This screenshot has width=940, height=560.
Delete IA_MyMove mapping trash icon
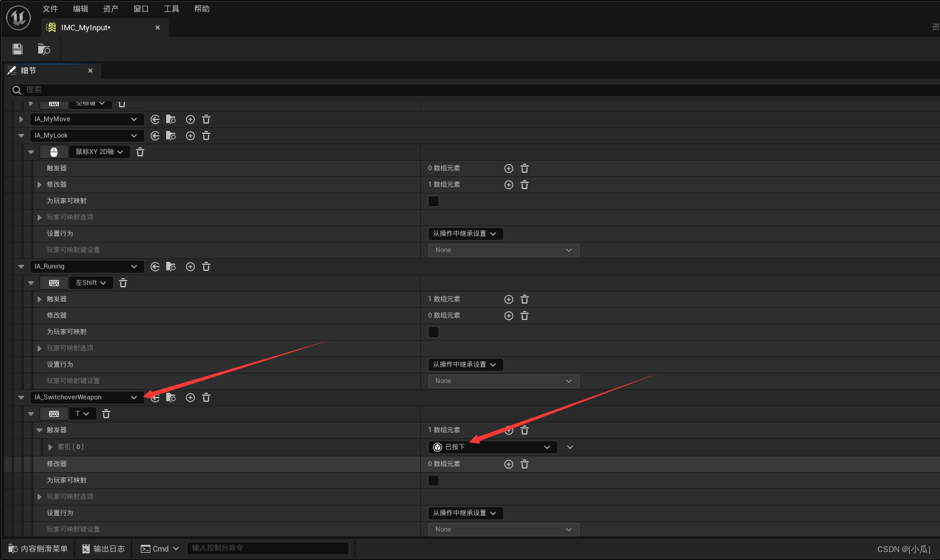tap(206, 119)
